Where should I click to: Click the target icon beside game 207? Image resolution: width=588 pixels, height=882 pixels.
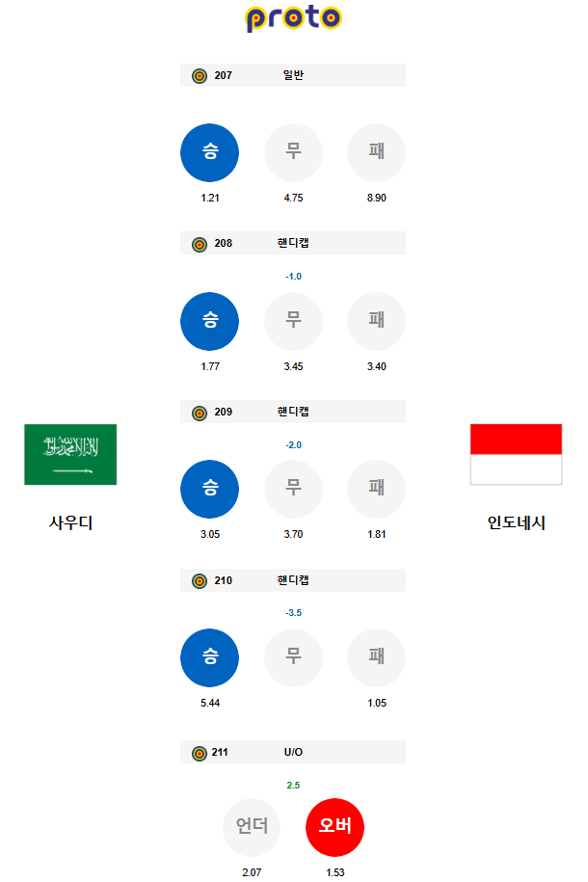tap(200, 76)
